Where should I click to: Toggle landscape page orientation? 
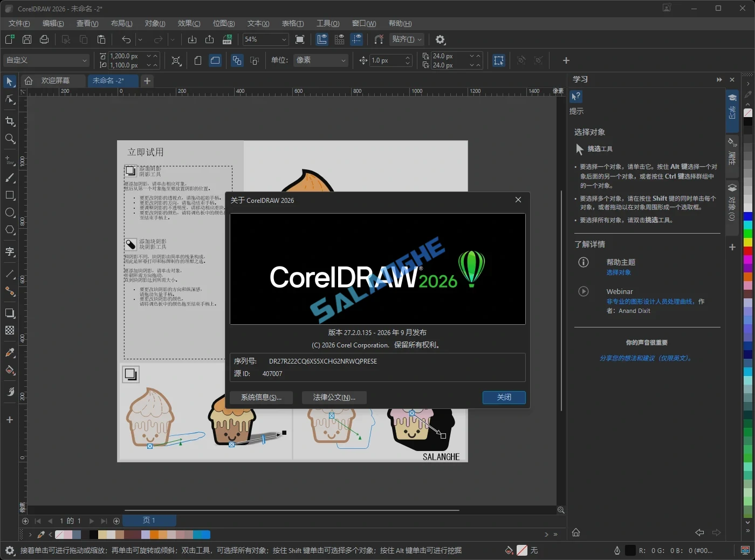click(x=215, y=60)
